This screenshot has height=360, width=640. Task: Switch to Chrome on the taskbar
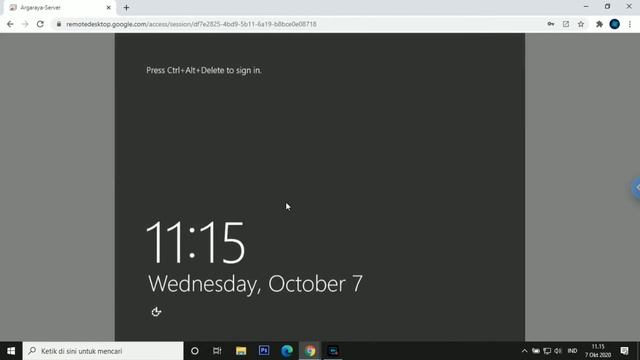coord(310,351)
